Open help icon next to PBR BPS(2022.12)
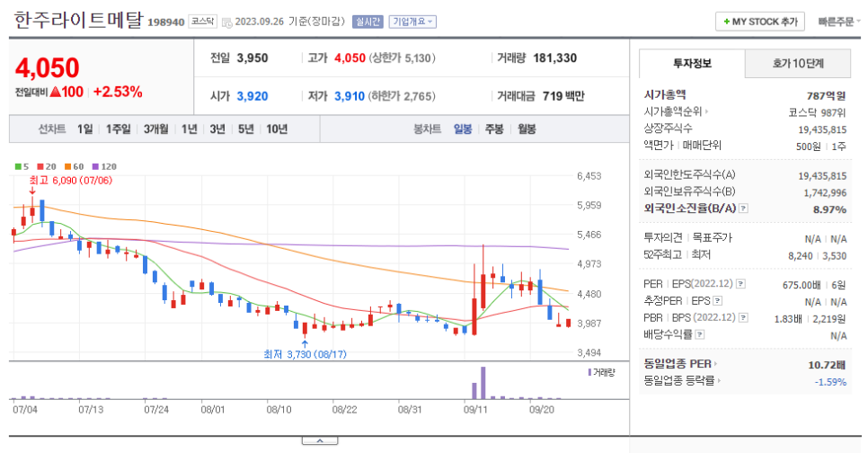868x453 pixels. tap(743, 317)
